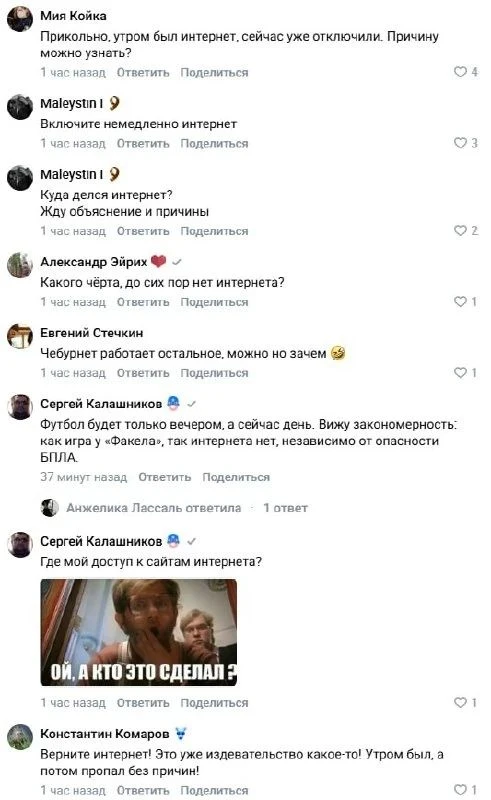Open Евгений Стечкин's avatar picture

20,336
